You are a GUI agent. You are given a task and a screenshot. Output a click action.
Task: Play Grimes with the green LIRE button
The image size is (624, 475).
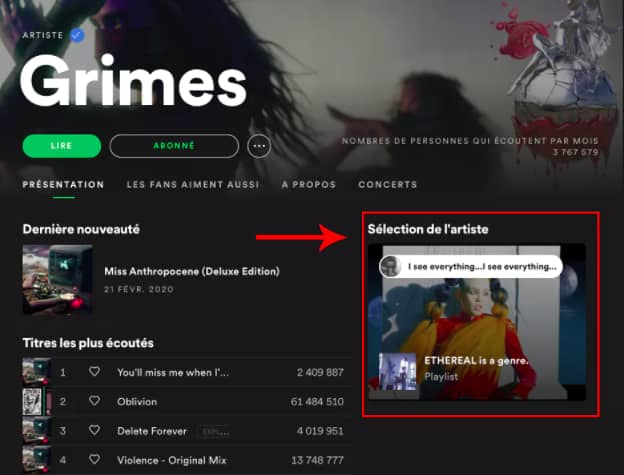[62, 146]
